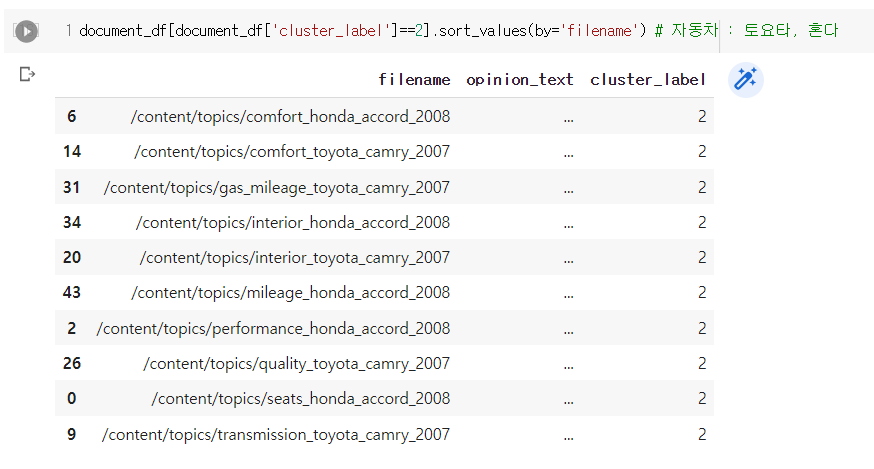This screenshot has height=469, width=874.
Task: Select transmission_toyota_camry_2007 filename cell
Action: [276, 434]
